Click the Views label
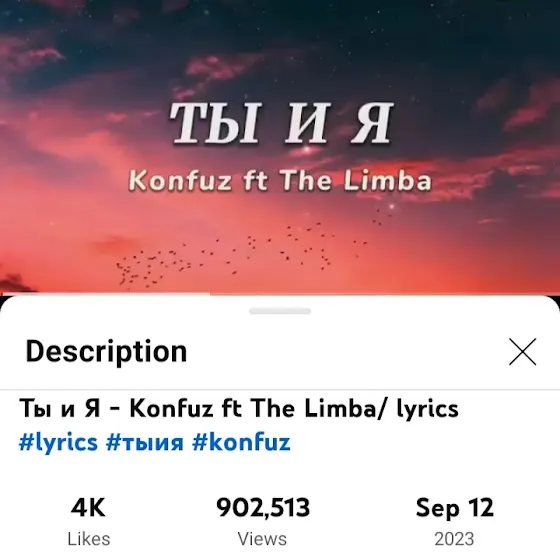Image resolution: width=560 pixels, height=560 pixels. click(262, 539)
